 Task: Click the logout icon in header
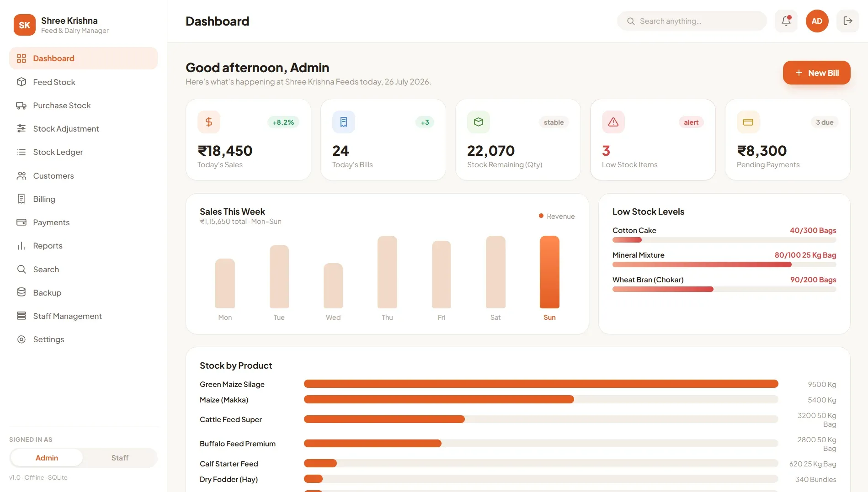848,21
